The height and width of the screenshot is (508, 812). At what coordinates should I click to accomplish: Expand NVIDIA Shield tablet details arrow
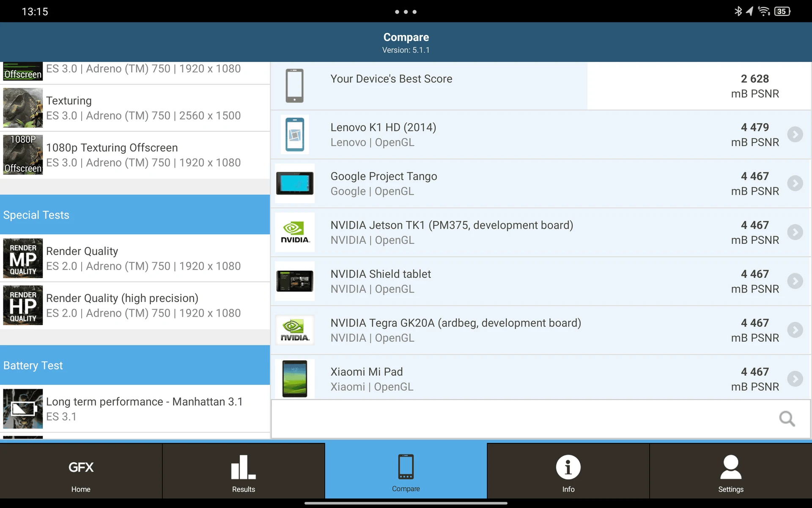coord(795,281)
